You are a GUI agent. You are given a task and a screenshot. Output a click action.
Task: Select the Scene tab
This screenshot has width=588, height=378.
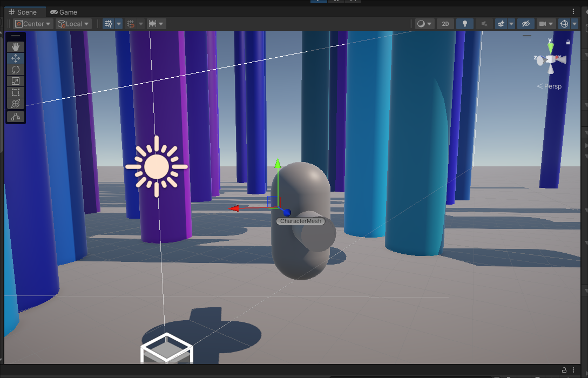coord(23,12)
